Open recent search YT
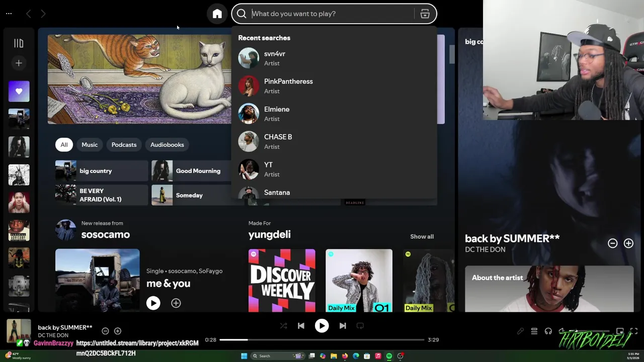The image size is (644, 362). point(334,169)
